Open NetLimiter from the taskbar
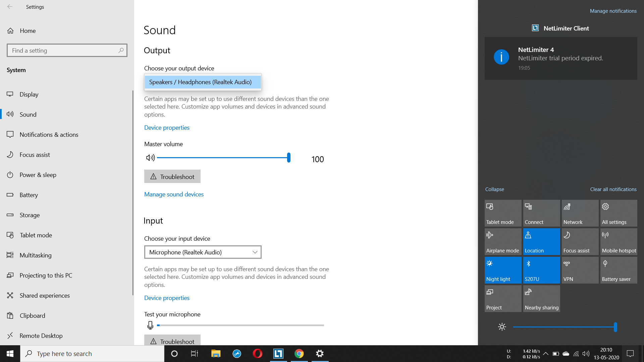The width and height of the screenshot is (644, 362). pyautogui.click(x=278, y=354)
